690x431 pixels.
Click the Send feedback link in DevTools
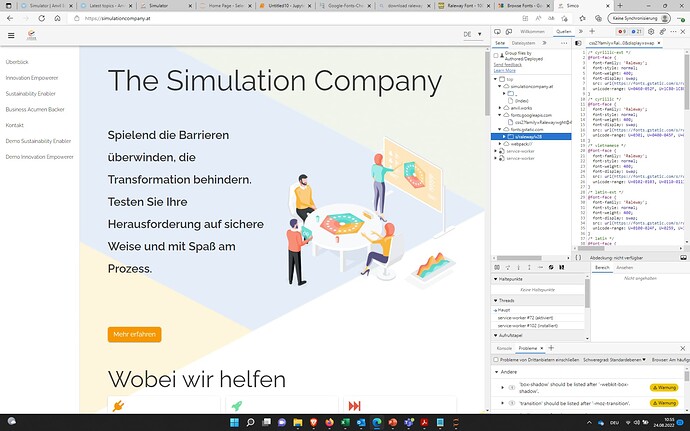click(x=507, y=65)
